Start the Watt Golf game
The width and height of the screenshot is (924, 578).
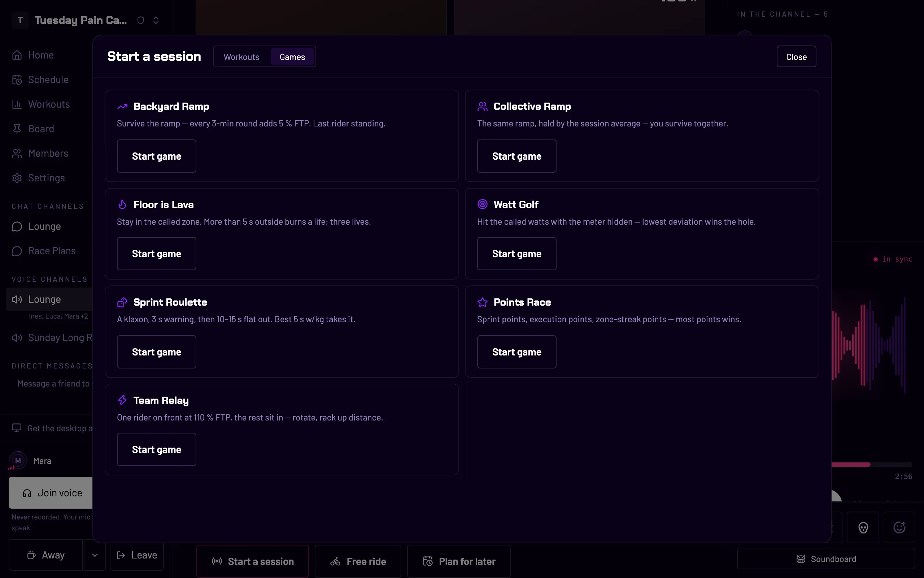coord(517,254)
